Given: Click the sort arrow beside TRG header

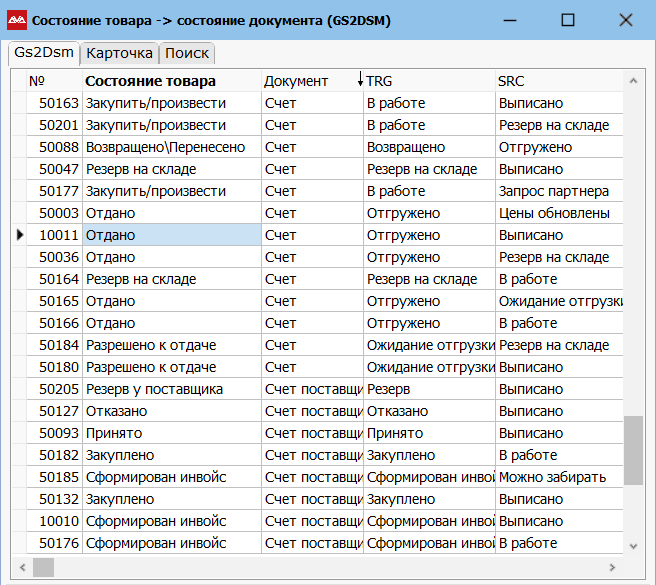Looking at the screenshot, I should pos(360,81).
